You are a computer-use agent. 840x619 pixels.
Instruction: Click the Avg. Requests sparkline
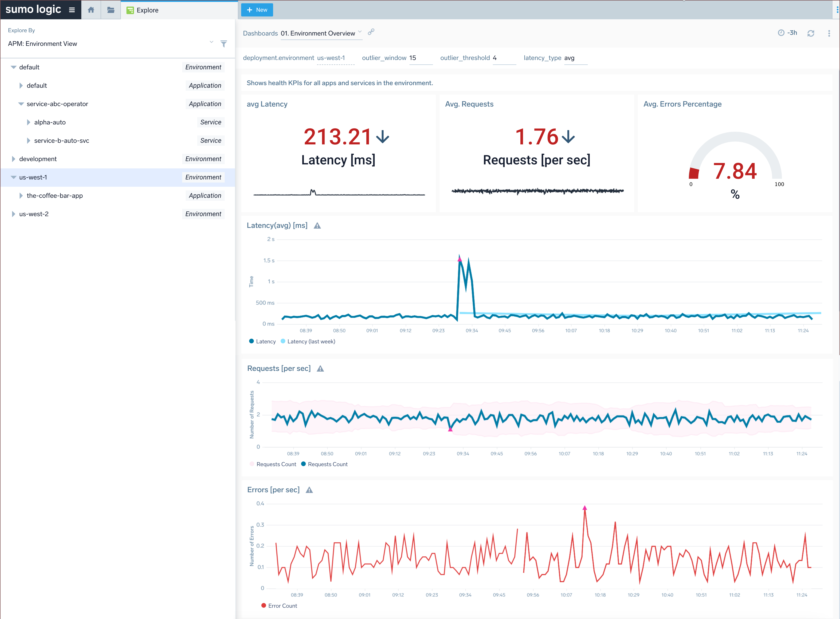(538, 191)
